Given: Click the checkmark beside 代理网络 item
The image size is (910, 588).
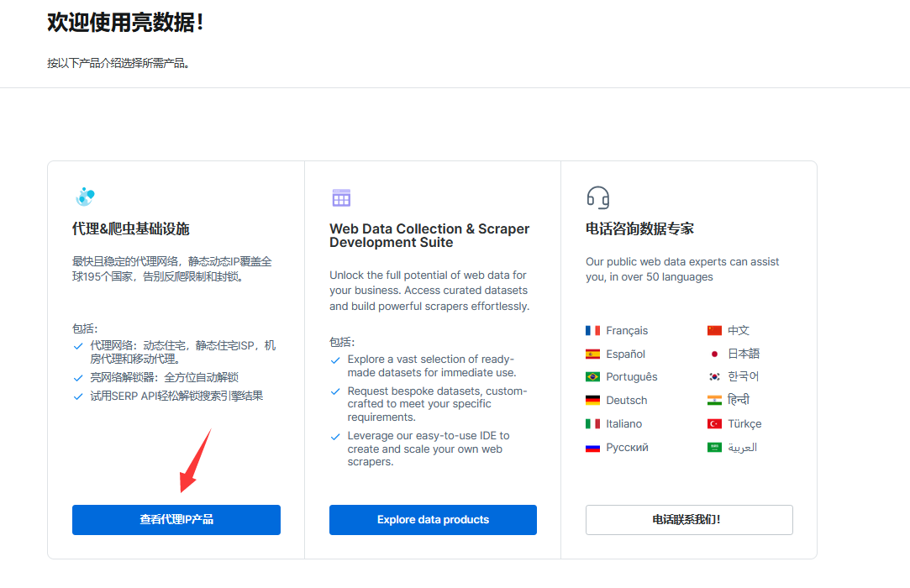Looking at the screenshot, I should tap(78, 347).
